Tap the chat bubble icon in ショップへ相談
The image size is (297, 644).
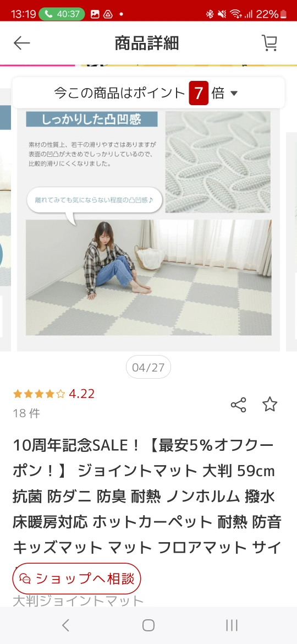click(x=25, y=579)
